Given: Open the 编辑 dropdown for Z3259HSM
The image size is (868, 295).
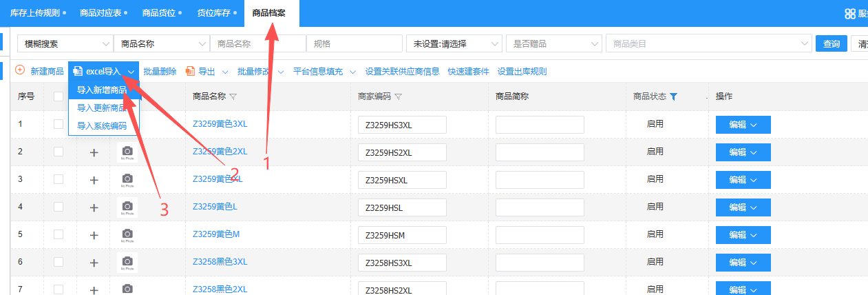Looking at the screenshot, I should pos(743,235).
